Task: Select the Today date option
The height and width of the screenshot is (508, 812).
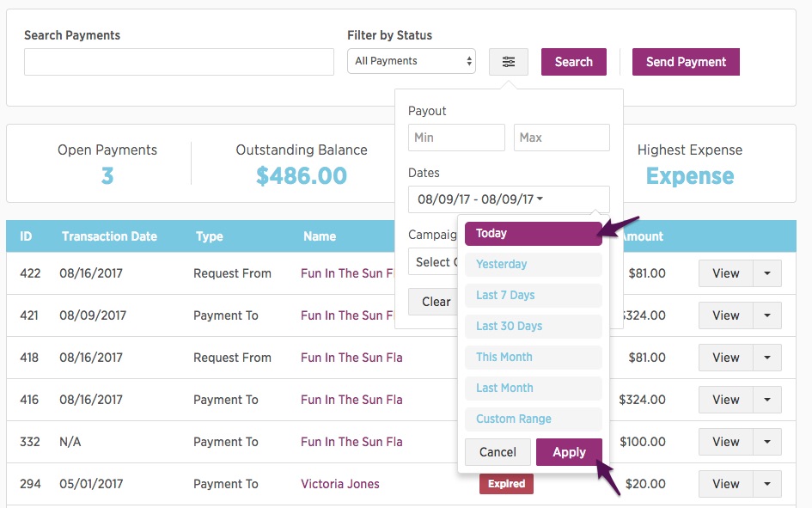Action: click(534, 234)
